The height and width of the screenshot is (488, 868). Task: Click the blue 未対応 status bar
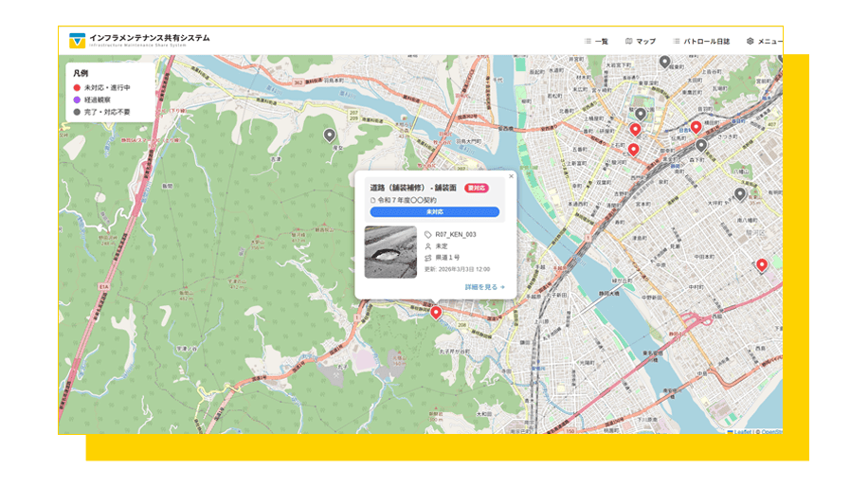pyautogui.click(x=435, y=212)
